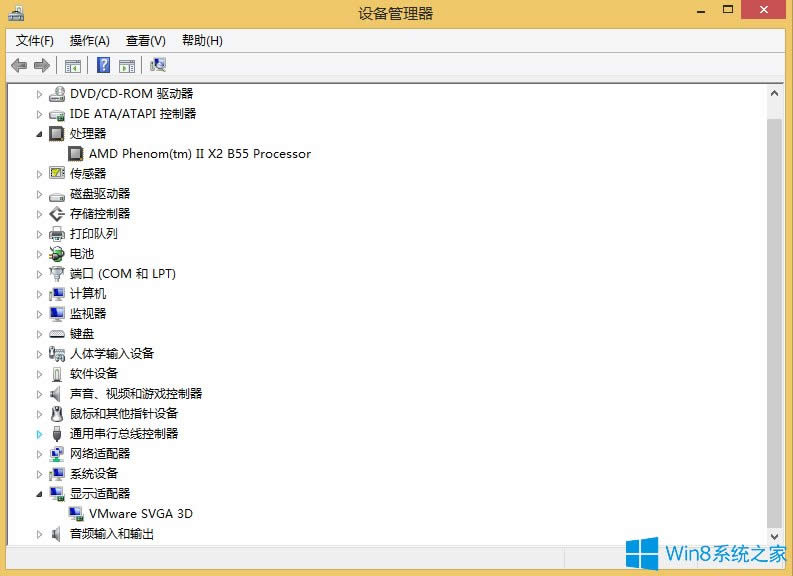Open the 操作(A) menu
The image size is (793, 576).
click(90, 40)
